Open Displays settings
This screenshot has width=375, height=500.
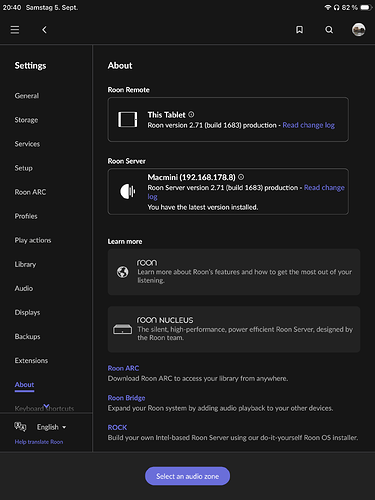click(27, 312)
